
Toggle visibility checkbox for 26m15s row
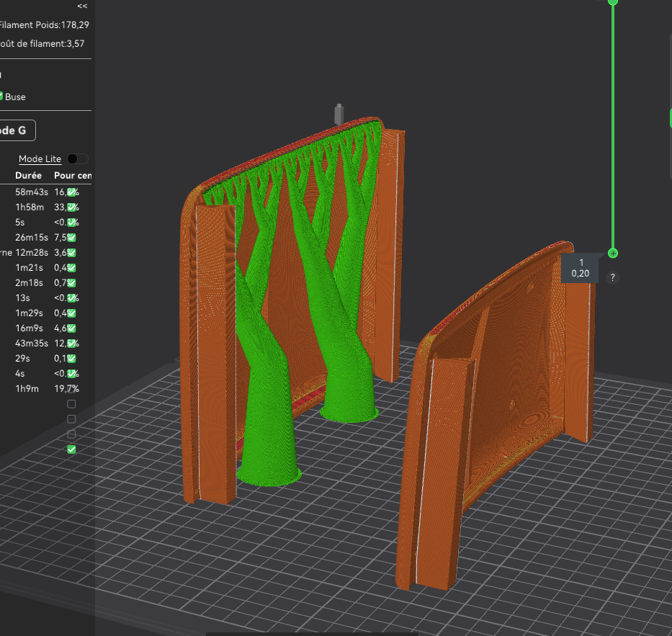[x=72, y=238]
